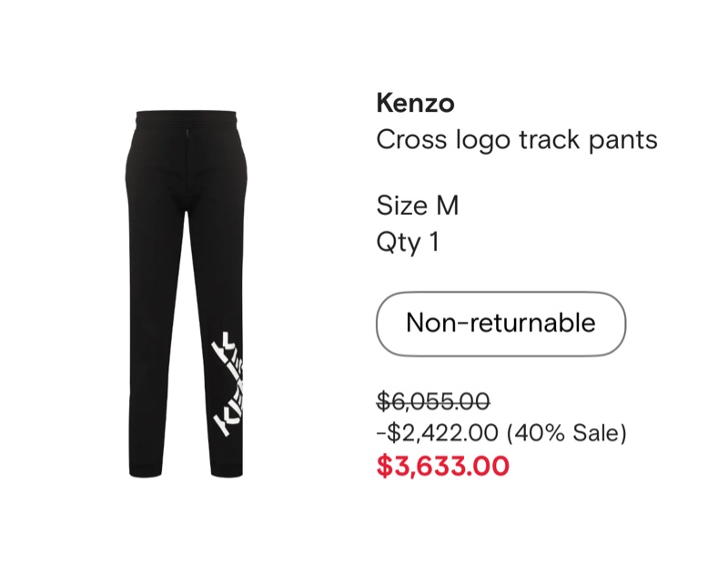This screenshot has height=574, width=728.
Task: Open the Kenzo brand name
Action: point(415,103)
